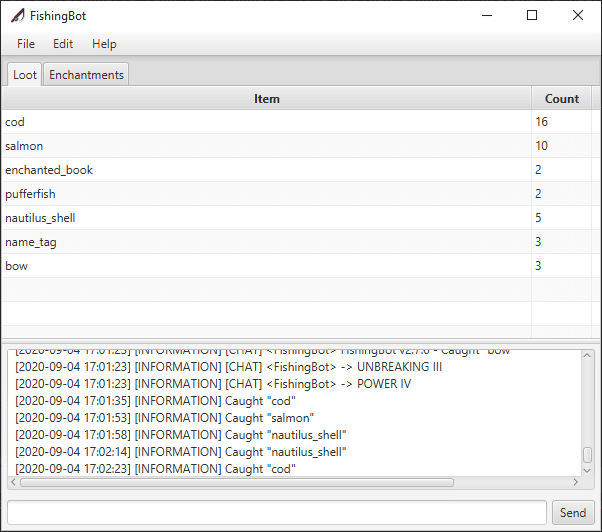Open the Edit menu
Screen dimensions: 602x532
click(x=63, y=44)
